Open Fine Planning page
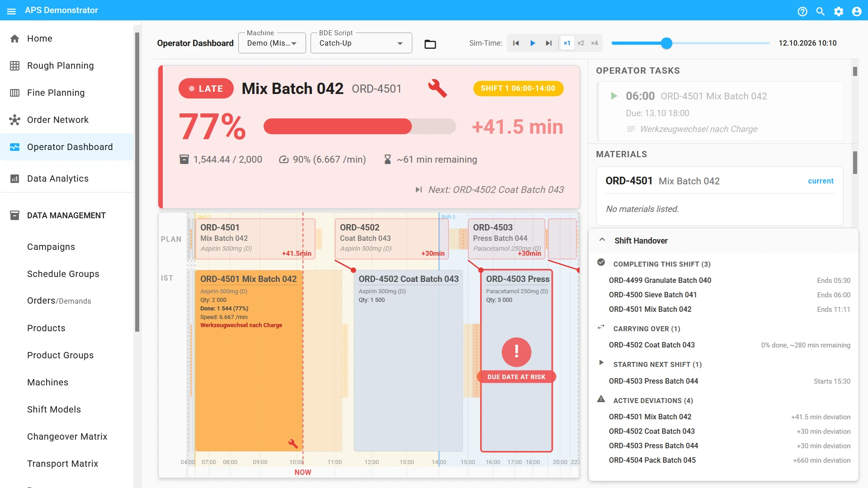This screenshot has height=488, width=868. click(x=67, y=93)
